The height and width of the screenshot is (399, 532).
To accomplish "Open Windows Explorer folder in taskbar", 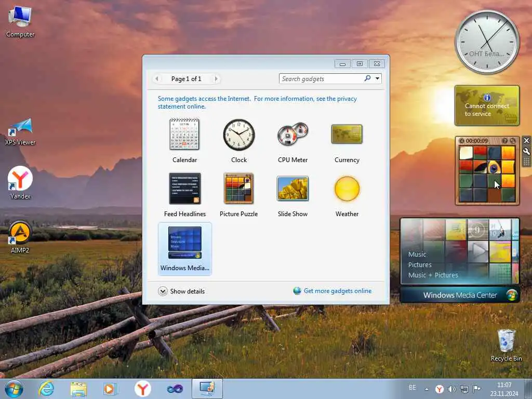I will pos(79,389).
